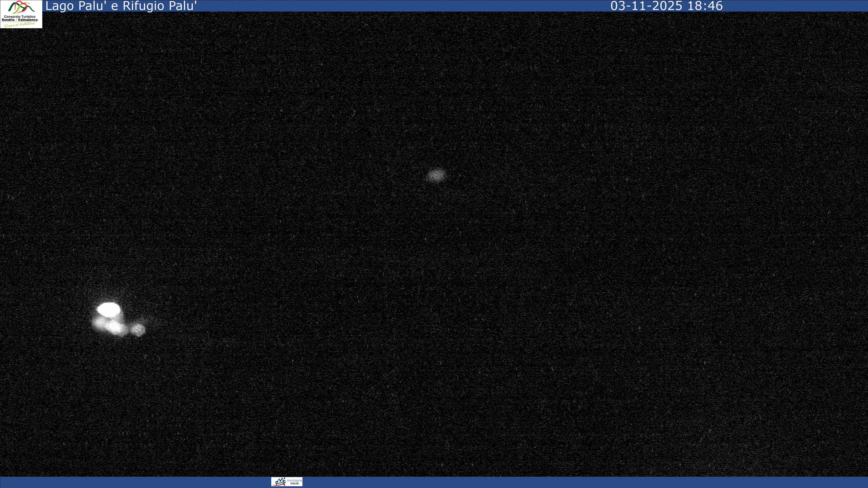
Task: Click the 'Consorzio Turistico' logo text
Action: [19, 16]
